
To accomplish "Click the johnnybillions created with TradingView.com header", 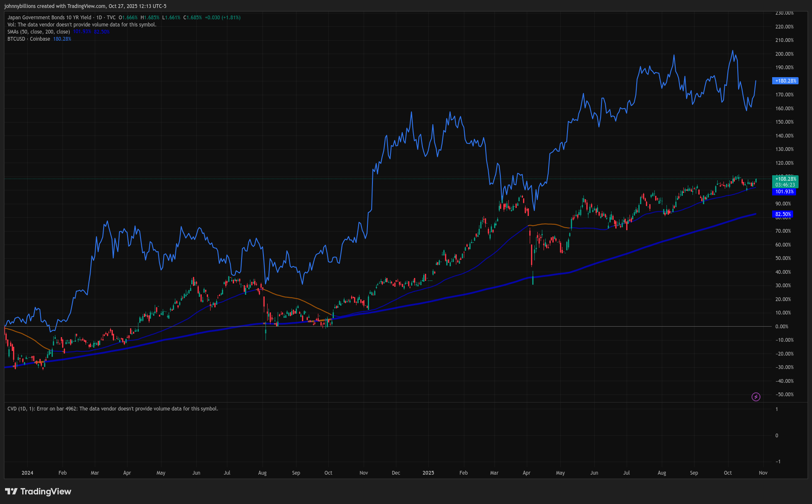I will (85, 6).
